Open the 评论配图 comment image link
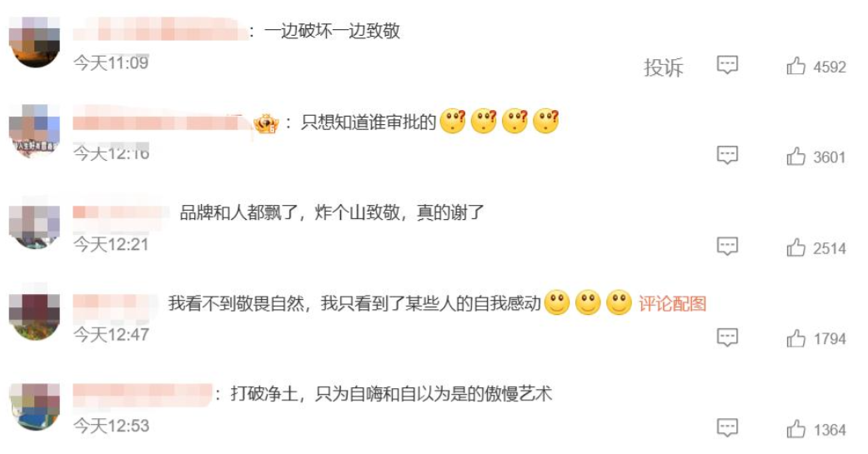868x454 pixels. [673, 303]
